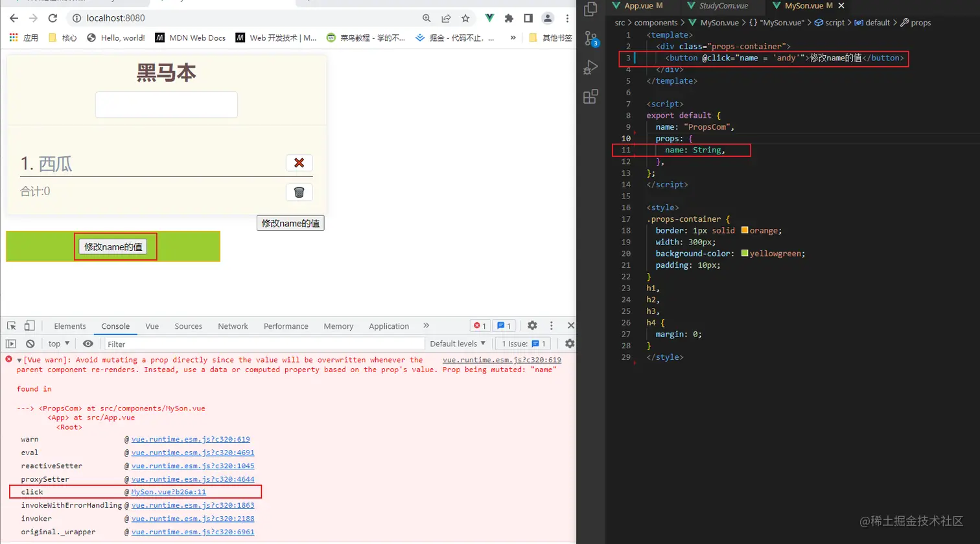Bookmark this page with the star icon
The height and width of the screenshot is (544, 980).
465,18
